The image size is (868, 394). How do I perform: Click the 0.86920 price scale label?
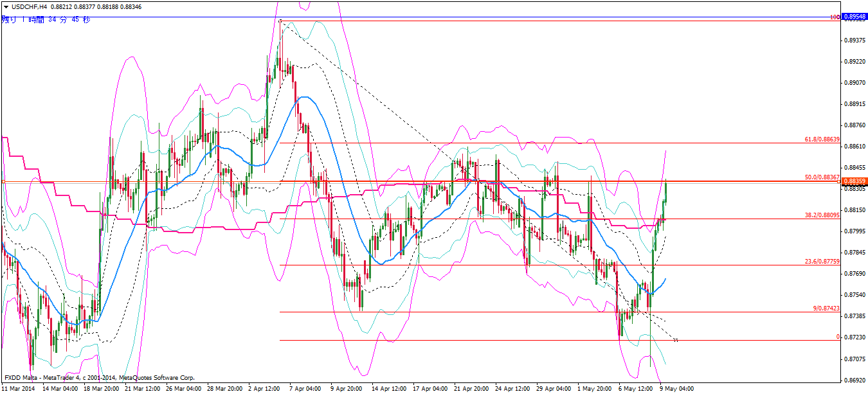point(854,380)
